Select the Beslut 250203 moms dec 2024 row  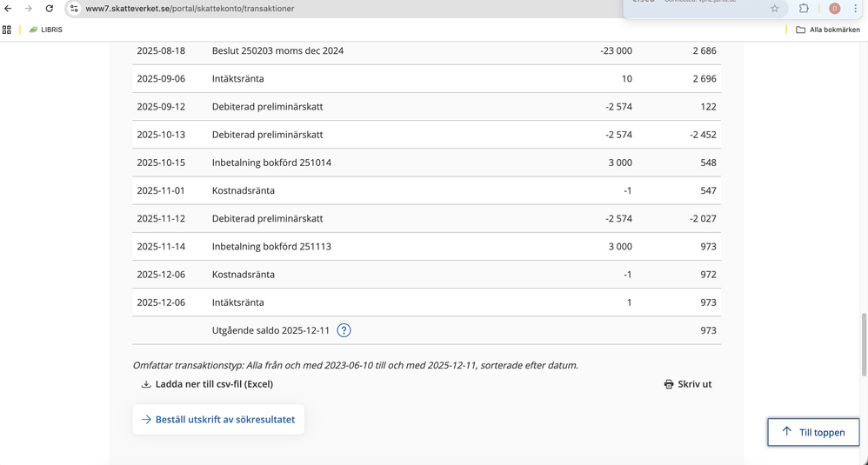[x=426, y=51]
